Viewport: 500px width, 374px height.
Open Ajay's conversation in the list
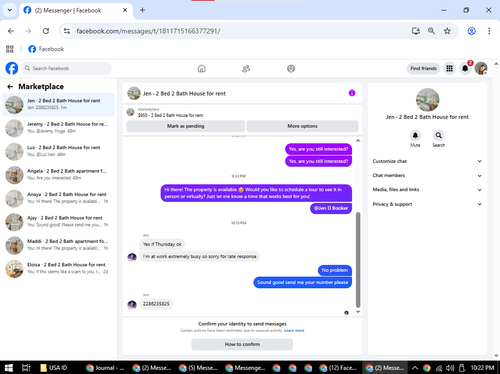59,222
